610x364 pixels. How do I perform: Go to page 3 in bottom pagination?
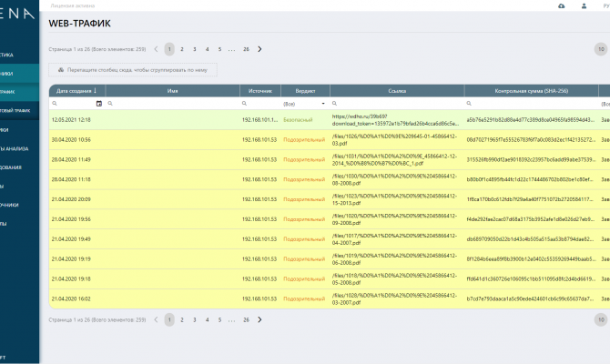coord(195,320)
